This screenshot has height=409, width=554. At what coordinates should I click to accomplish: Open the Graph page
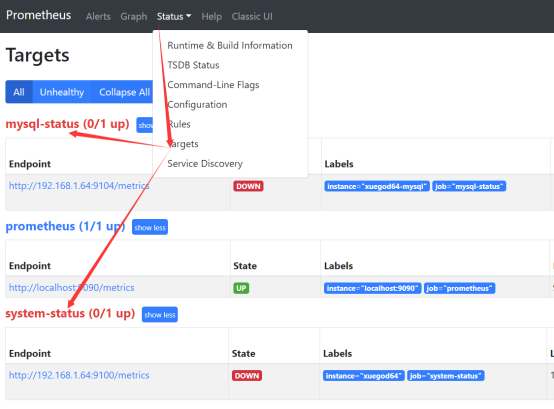[134, 17]
